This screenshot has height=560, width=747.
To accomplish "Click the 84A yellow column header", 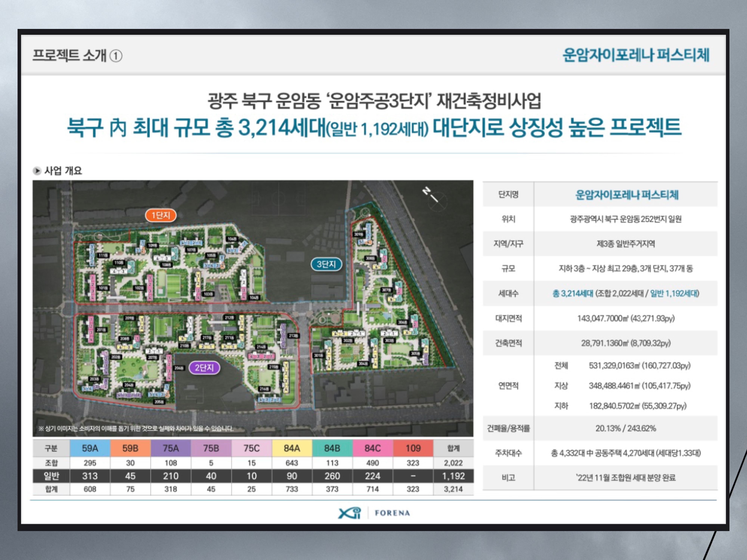I will 292,448.
